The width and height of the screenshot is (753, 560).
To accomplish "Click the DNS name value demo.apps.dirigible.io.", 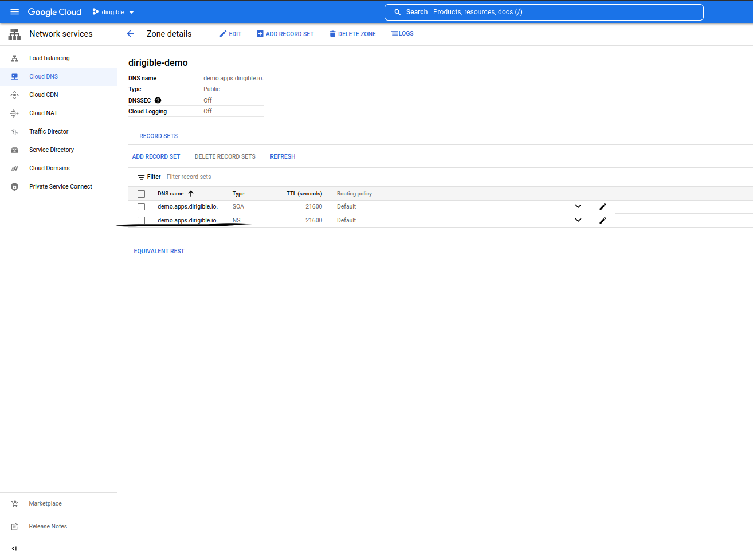I will coord(233,79).
